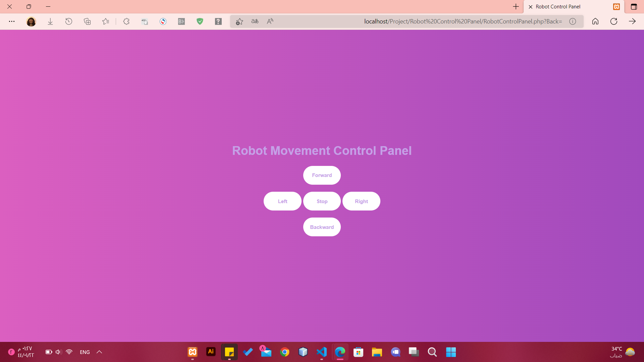The height and width of the screenshot is (362, 644).
Task: Open the browser Extensions menu
Action: tap(126, 21)
